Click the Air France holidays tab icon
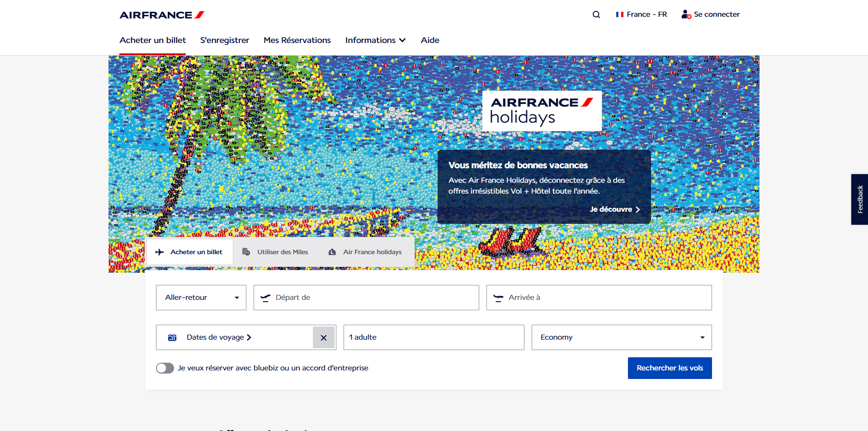This screenshot has height=431, width=868. (332, 252)
